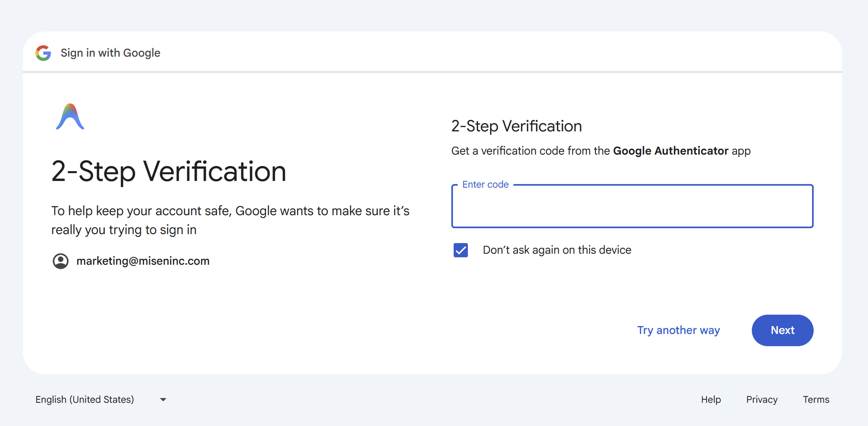Click the large '2-Step Verification' heading
The image size is (868, 426).
point(169,172)
